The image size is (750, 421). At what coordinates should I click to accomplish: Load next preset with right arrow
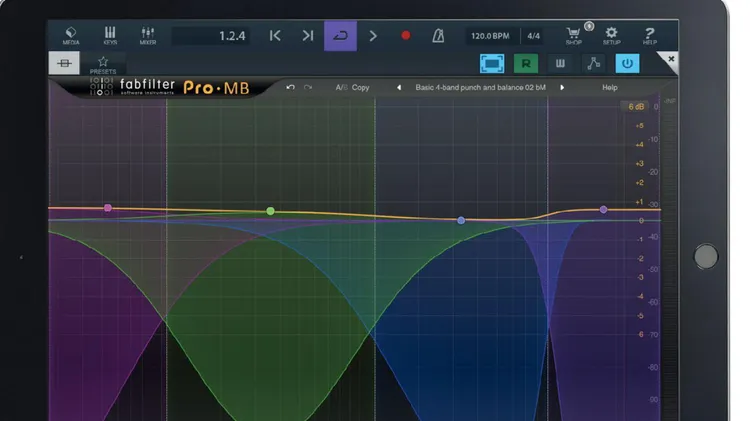(x=562, y=88)
